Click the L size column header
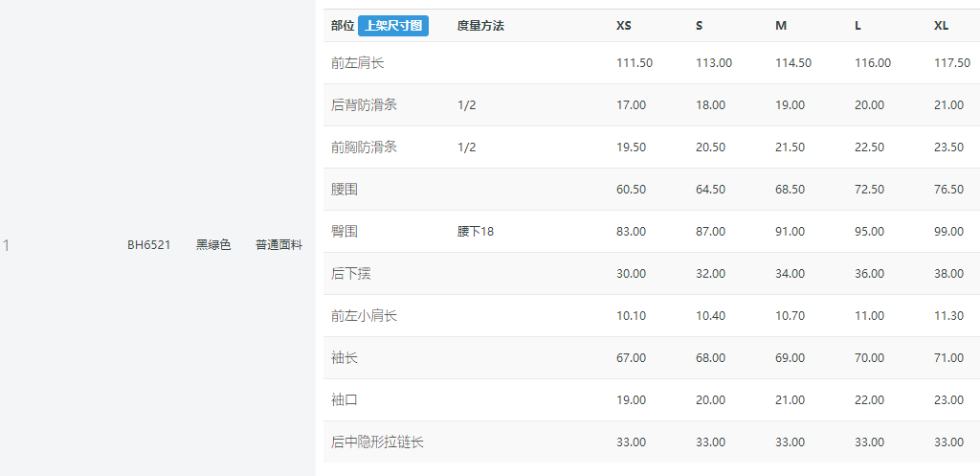This screenshot has height=476, width=980. (x=858, y=26)
